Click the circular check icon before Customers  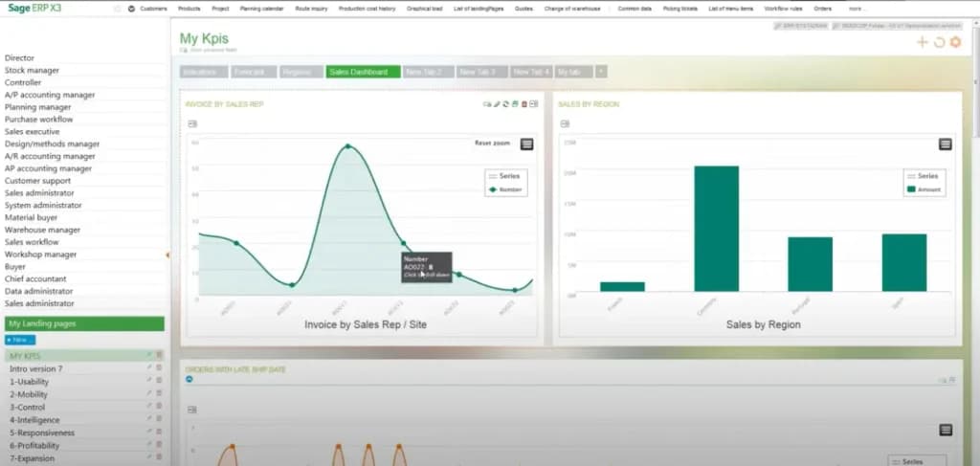pos(131,9)
